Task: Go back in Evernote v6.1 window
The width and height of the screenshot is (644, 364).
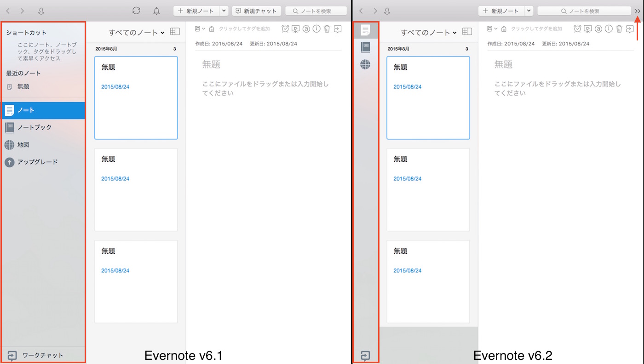Action: [8, 11]
